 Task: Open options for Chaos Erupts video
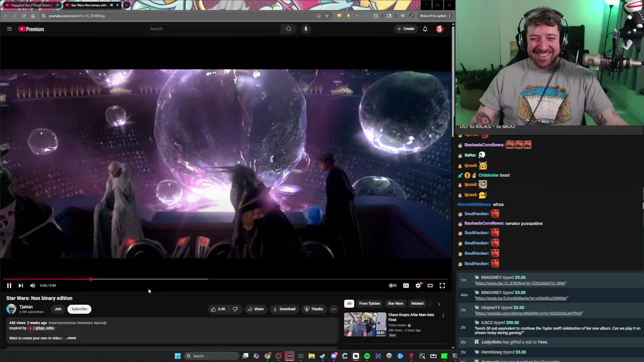coord(443,316)
